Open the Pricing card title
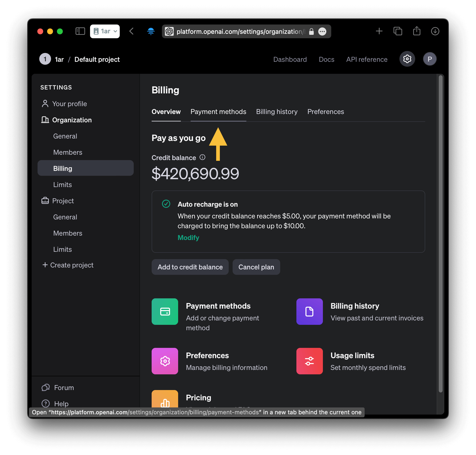The height and width of the screenshot is (455, 476). pos(198,398)
